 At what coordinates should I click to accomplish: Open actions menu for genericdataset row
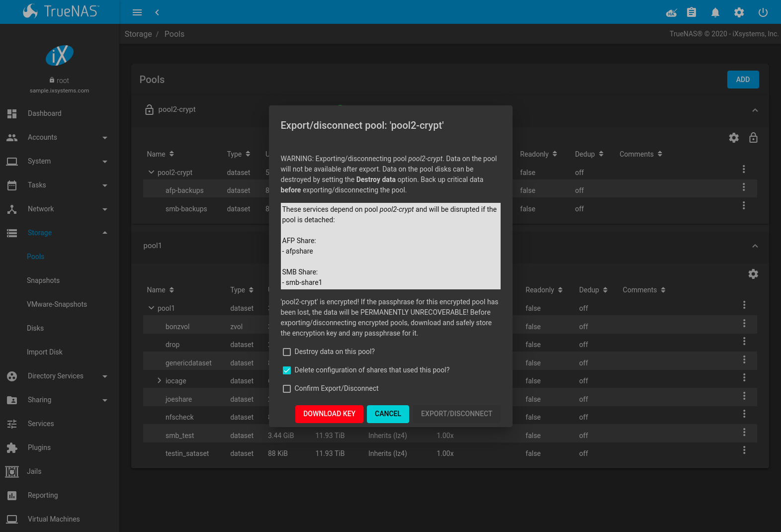coord(744,359)
